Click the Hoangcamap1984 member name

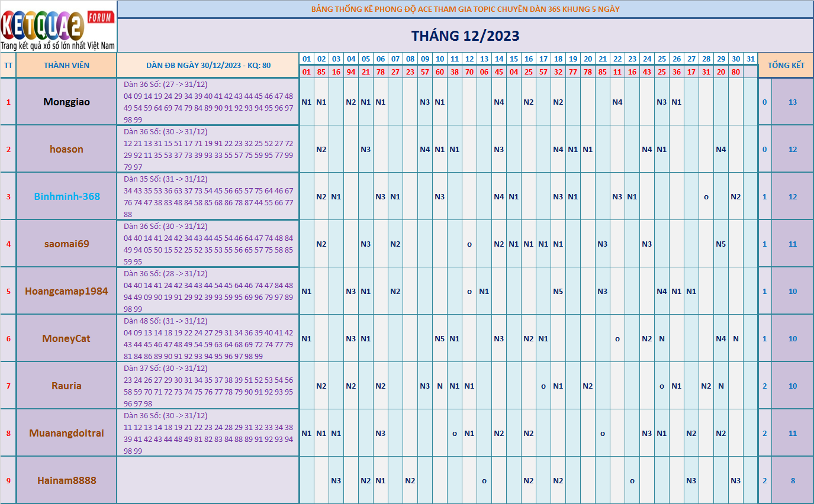[x=66, y=291]
